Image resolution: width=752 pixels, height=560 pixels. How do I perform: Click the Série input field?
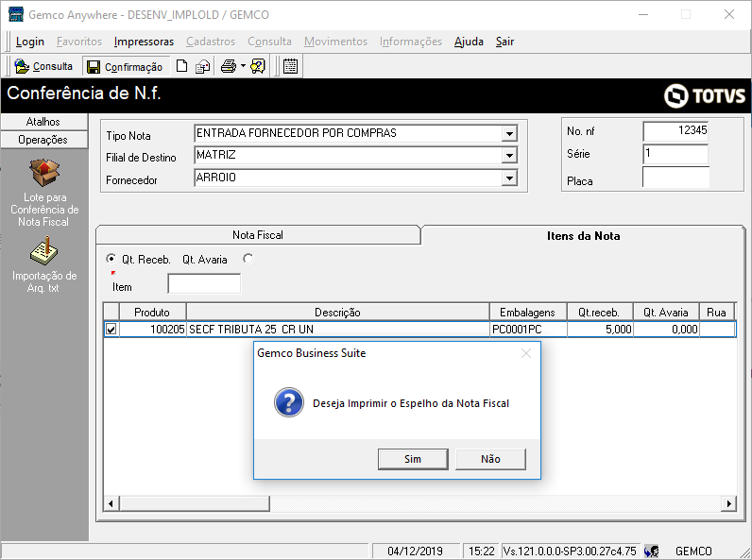point(675,154)
